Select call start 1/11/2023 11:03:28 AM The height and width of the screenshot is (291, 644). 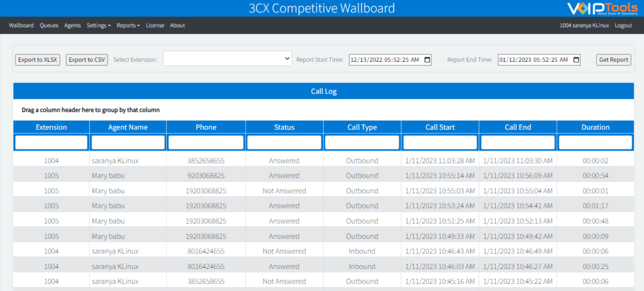(440, 161)
